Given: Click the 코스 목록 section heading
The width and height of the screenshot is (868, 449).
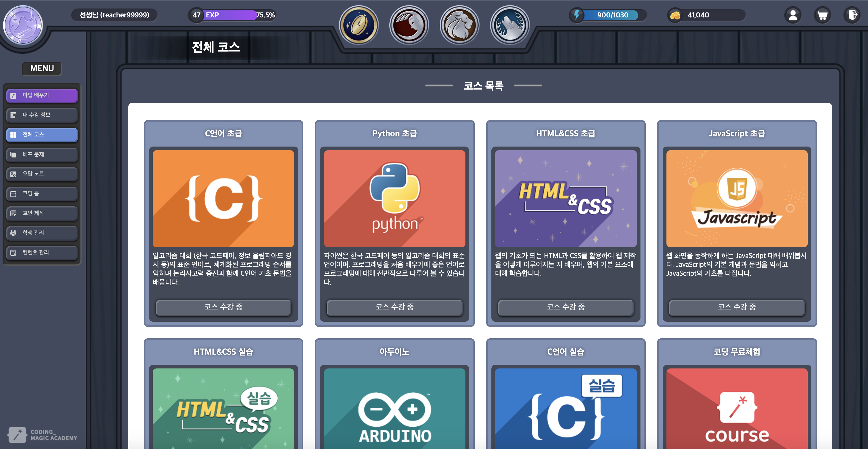Looking at the screenshot, I should click(x=484, y=86).
